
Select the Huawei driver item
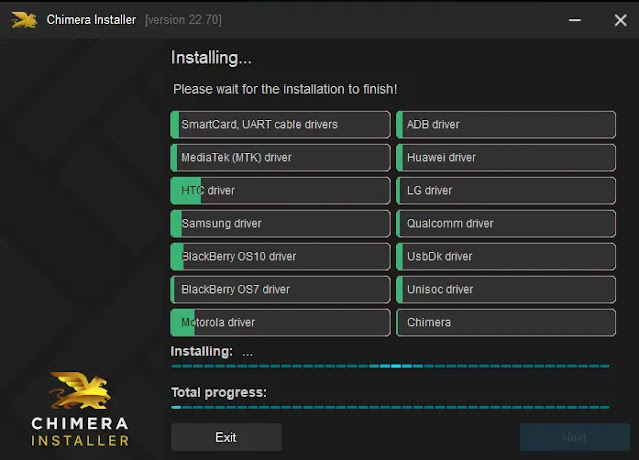(506, 158)
